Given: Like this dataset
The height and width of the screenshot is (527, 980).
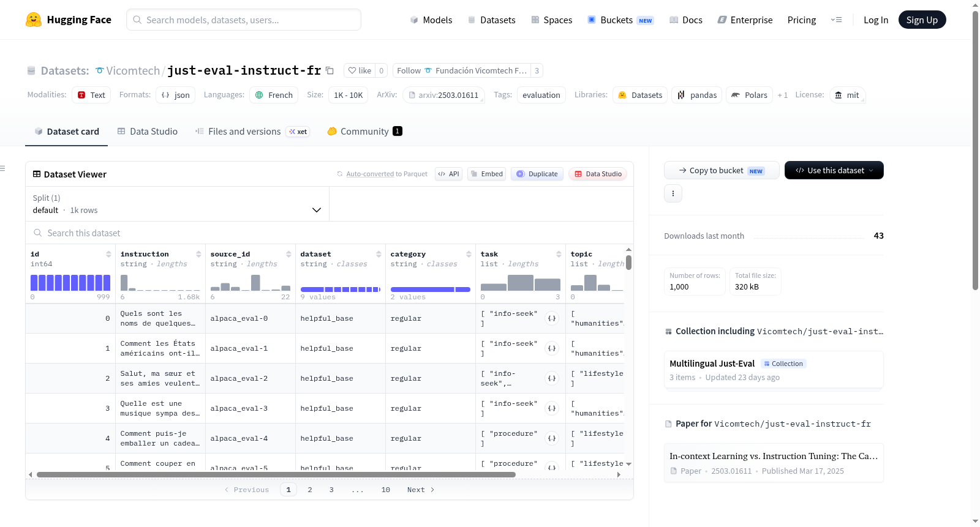Looking at the screenshot, I should click(x=360, y=70).
